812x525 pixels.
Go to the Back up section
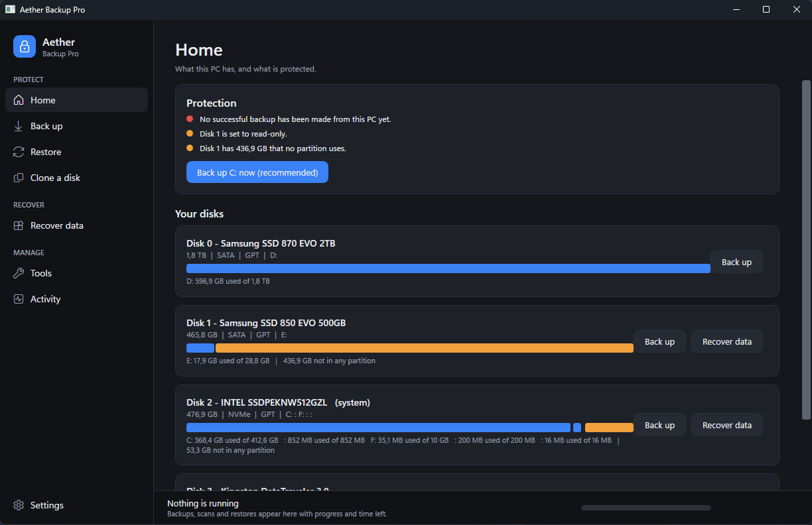click(x=76, y=126)
